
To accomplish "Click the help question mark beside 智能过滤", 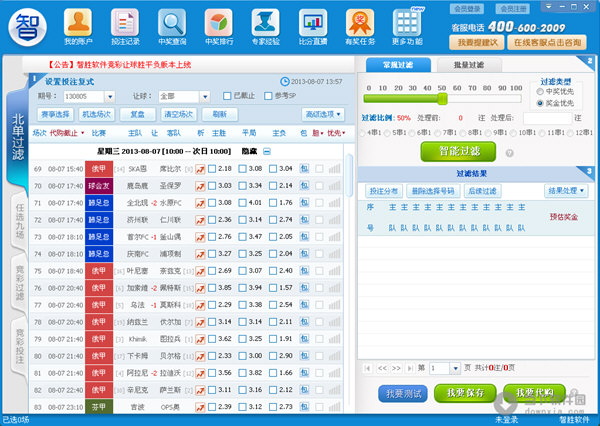I will [x=509, y=153].
